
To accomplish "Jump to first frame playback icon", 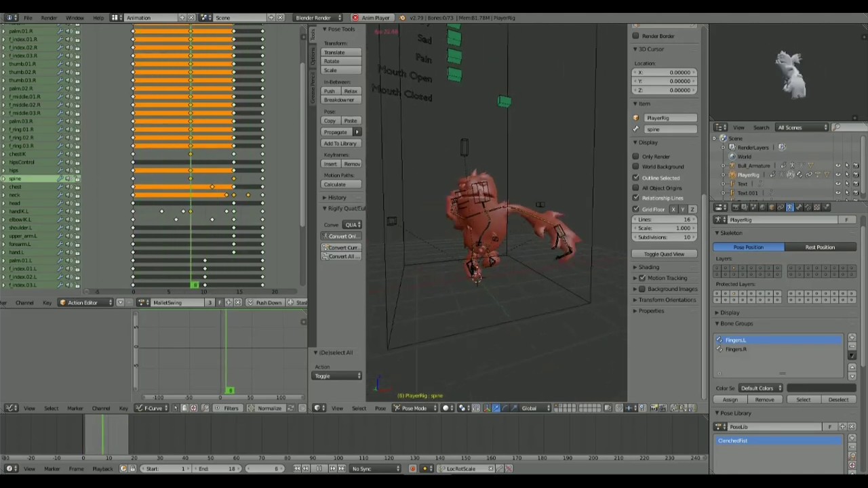I will [x=297, y=468].
